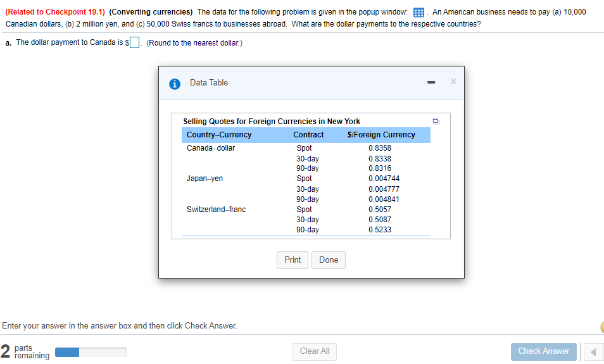Image resolution: width=604 pixels, height=364 pixels.
Task: Select Switzerland spot rate 0.5057
Action: tap(380, 210)
